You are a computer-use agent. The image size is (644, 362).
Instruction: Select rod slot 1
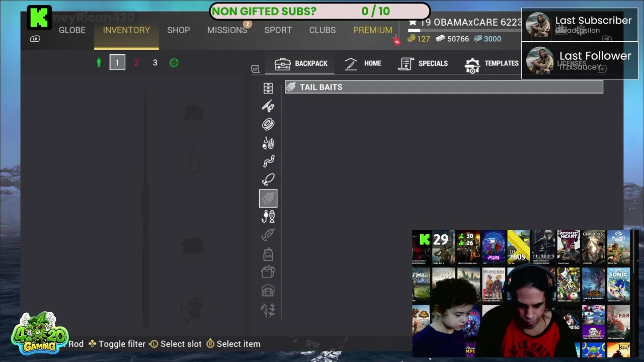tap(117, 62)
